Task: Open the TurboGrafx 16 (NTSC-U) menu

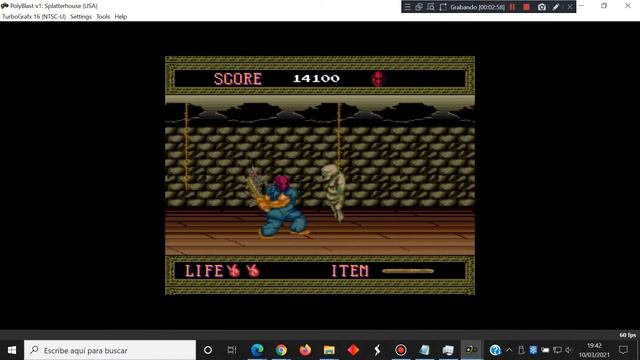Action: point(34,17)
